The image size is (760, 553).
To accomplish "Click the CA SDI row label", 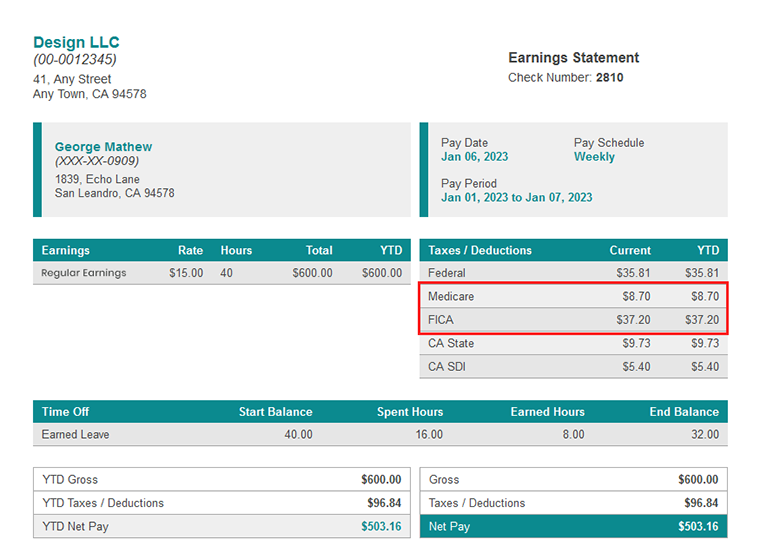I will coord(446,366).
